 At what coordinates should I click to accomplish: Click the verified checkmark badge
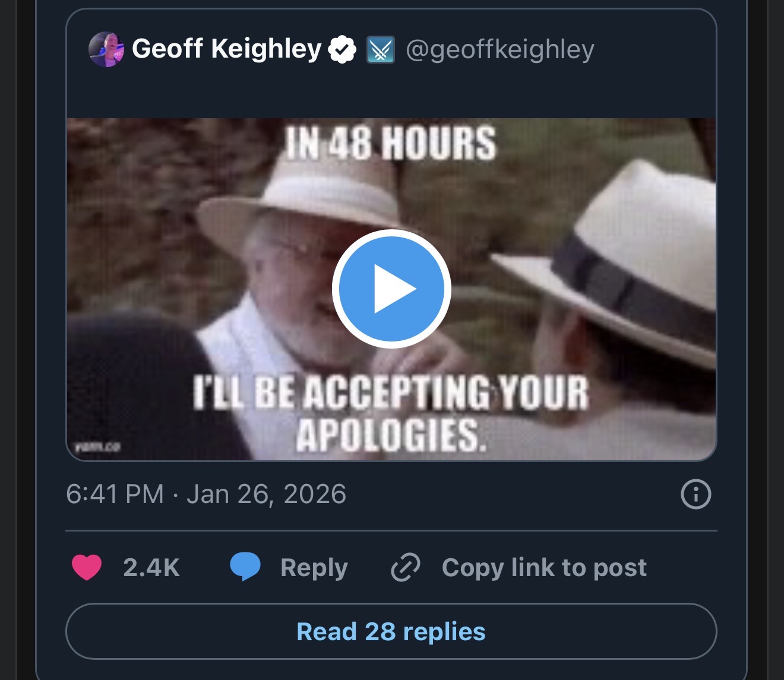(342, 50)
